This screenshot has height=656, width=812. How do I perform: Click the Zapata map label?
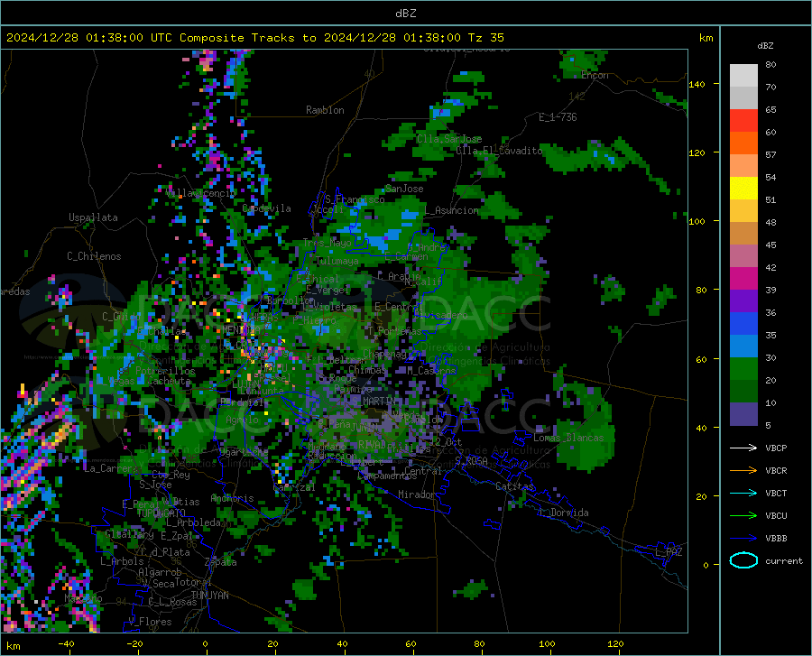click(221, 562)
